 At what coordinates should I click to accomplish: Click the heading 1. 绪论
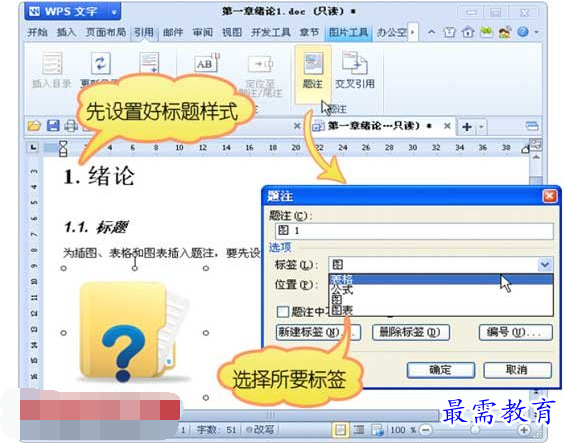point(99,176)
